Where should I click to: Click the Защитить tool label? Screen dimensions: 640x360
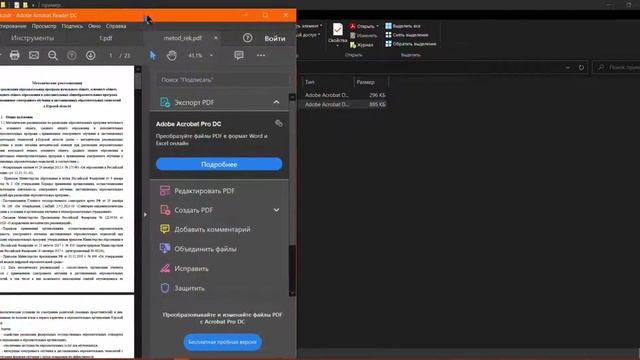click(x=189, y=288)
